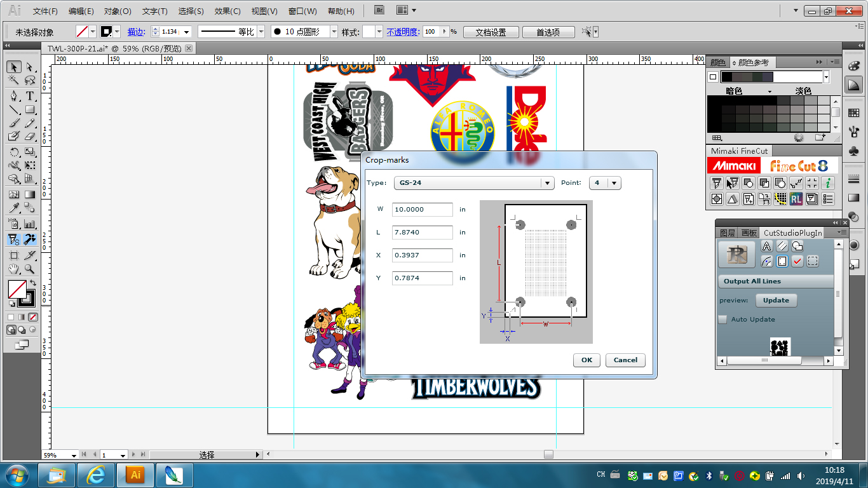868x488 pixels.
Task: Open the 效果(C) menu
Action: [x=227, y=11]
